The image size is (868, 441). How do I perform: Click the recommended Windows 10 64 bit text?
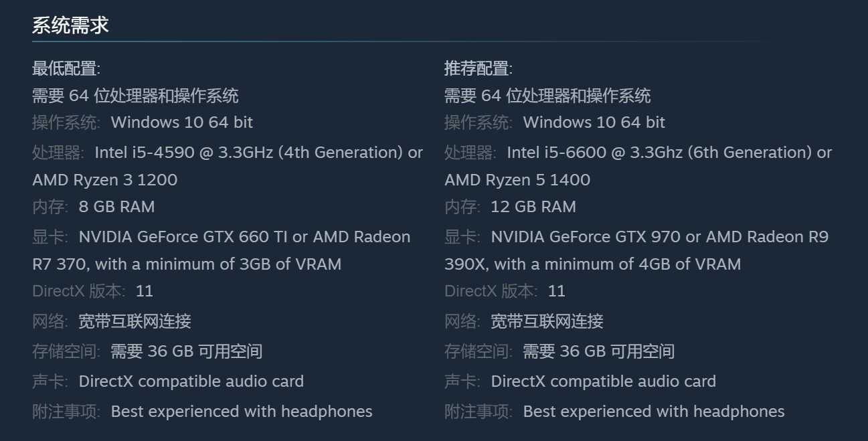pyautogui.click(x=594, y=122)
